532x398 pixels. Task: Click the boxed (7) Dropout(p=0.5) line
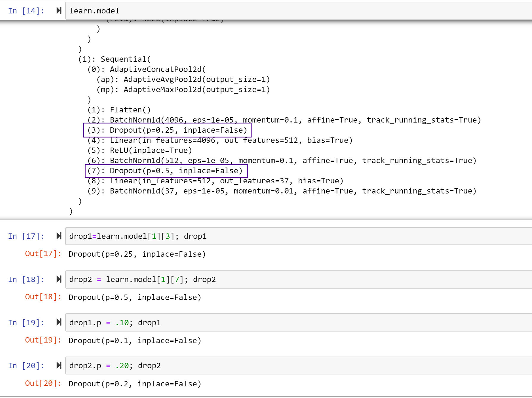point(166,171)
